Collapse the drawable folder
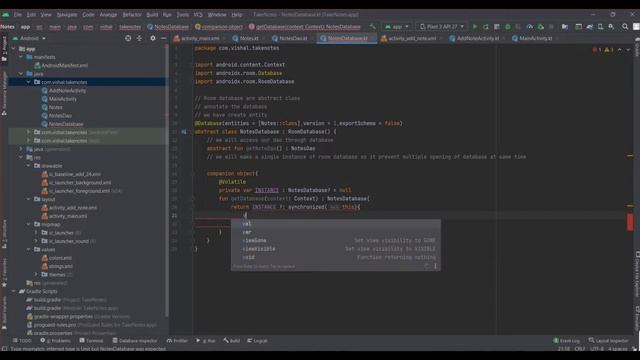Screen dimensions: 640x360 [28, 166]
